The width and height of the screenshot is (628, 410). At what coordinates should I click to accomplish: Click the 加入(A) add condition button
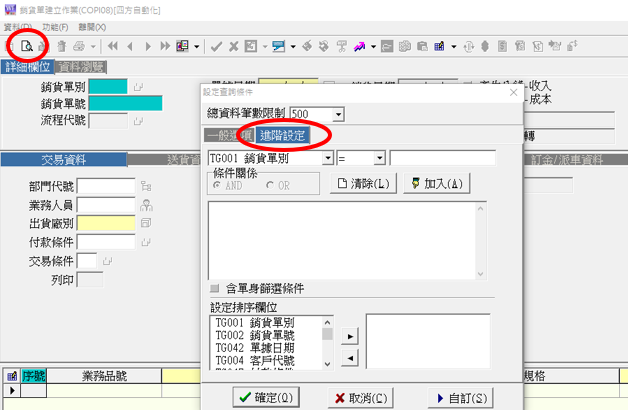click(x=434, y=184)
